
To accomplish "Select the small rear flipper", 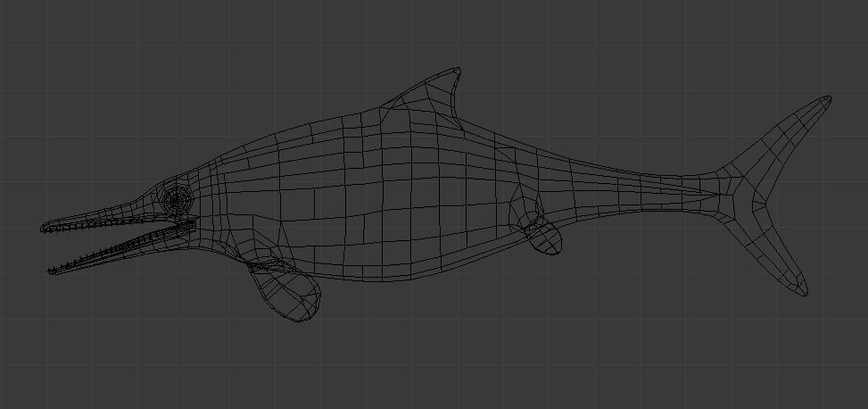I will click(545, 236).
